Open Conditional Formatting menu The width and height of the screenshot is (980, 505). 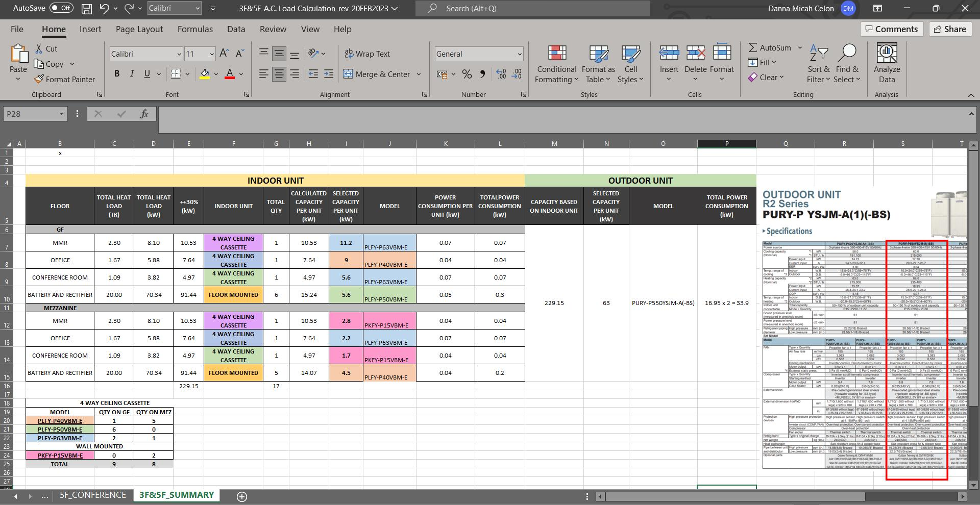click(x=556, y=64)
